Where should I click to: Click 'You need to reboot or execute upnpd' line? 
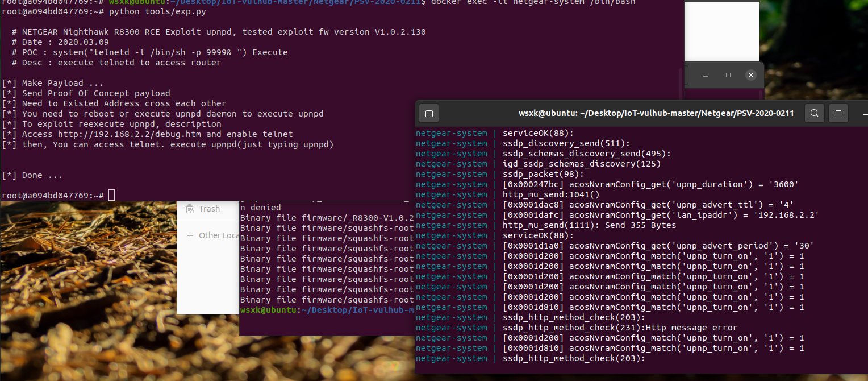coord(162,114)
